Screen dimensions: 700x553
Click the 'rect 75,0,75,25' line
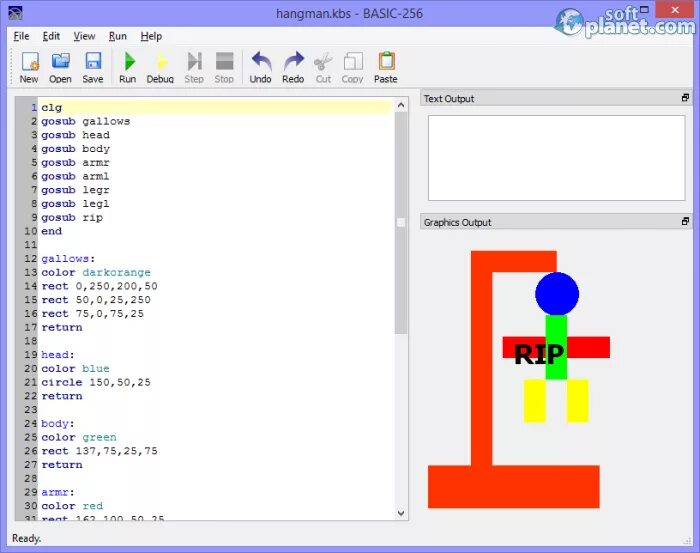[x=93, y=314]
